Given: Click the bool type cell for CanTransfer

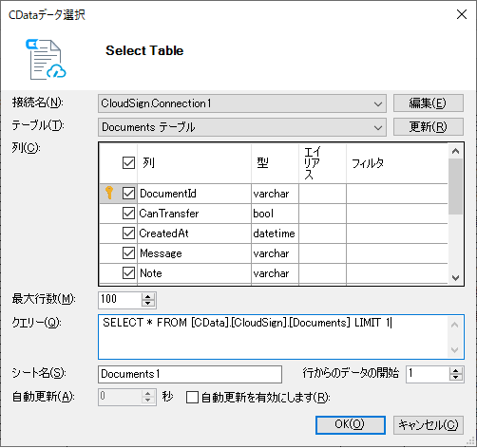Looking at the screenshot, I should pos(275,214).
